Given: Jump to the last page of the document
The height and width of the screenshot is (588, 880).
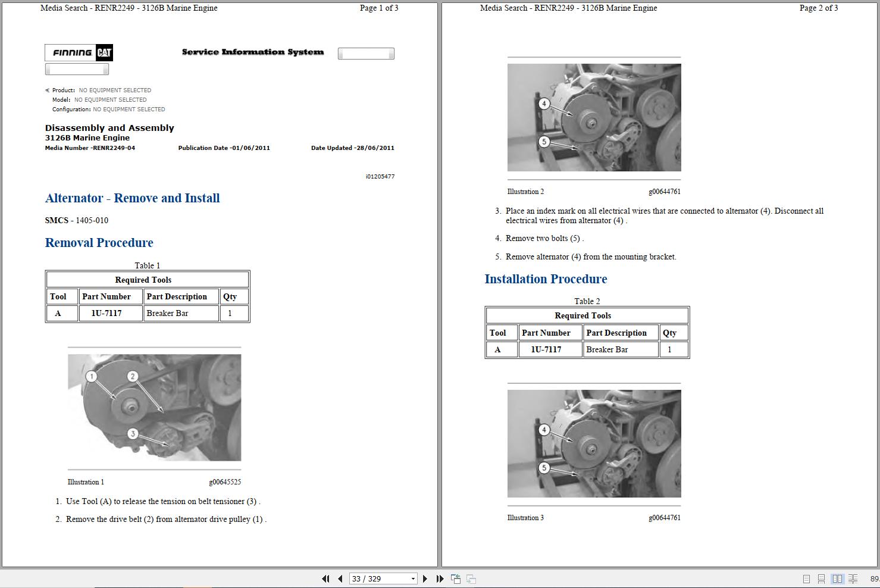Looking at the screenshot, I should (x=439, y=578).
